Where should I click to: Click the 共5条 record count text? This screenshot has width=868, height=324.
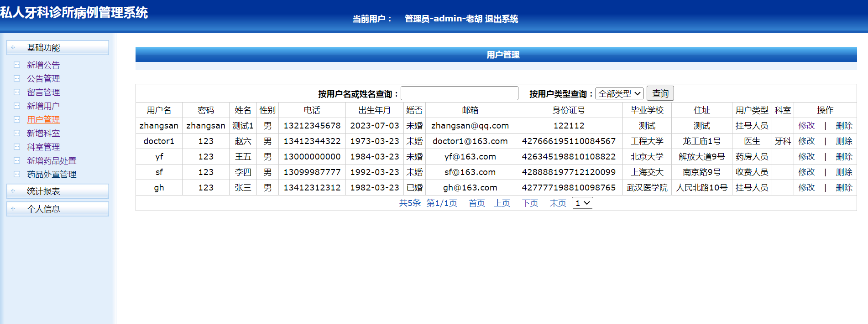click(410, 203)
